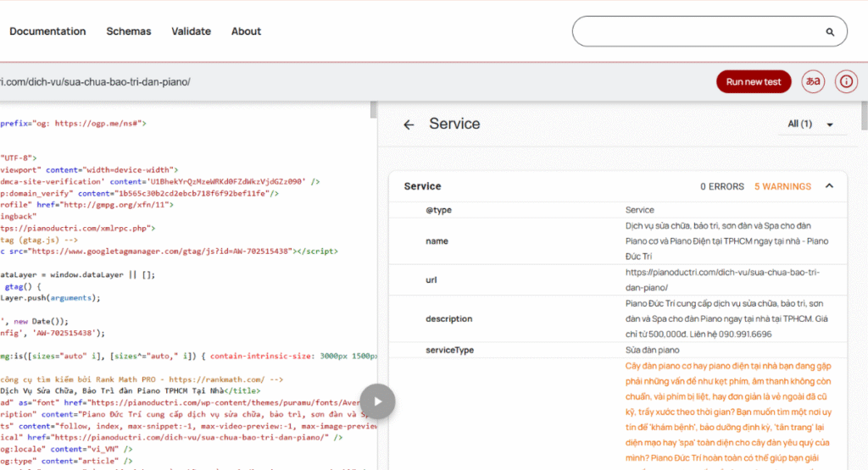868x470 pixels.
Task: Click the info circle icon
Action: 845,82
